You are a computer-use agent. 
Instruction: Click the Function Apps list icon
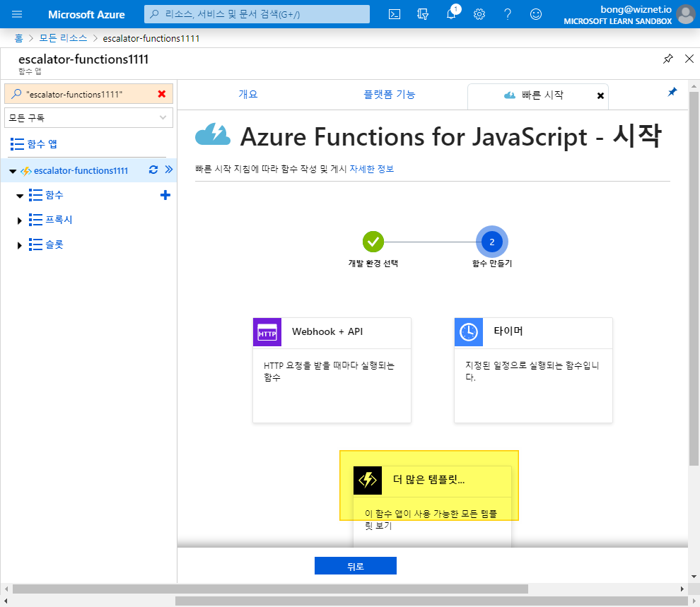pyautogui.click(x=17, y=144)
